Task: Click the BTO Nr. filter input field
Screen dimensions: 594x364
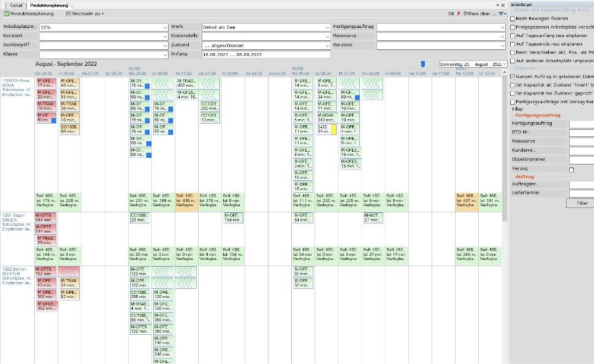Action: [x=581, y=132]
